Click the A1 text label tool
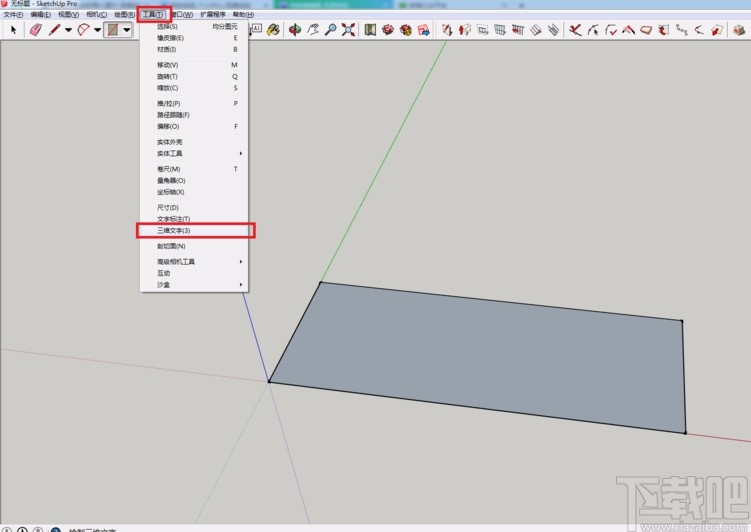 coord(256,29)
